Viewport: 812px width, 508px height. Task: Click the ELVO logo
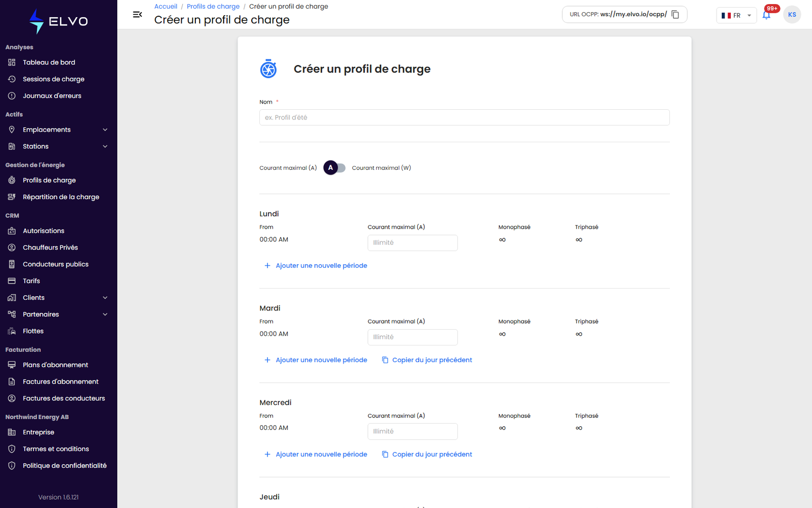point(58,21)
